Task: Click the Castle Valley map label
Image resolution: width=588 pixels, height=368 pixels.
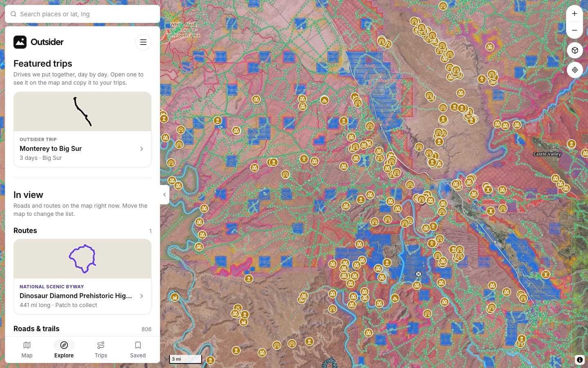Action: [547, 154]
